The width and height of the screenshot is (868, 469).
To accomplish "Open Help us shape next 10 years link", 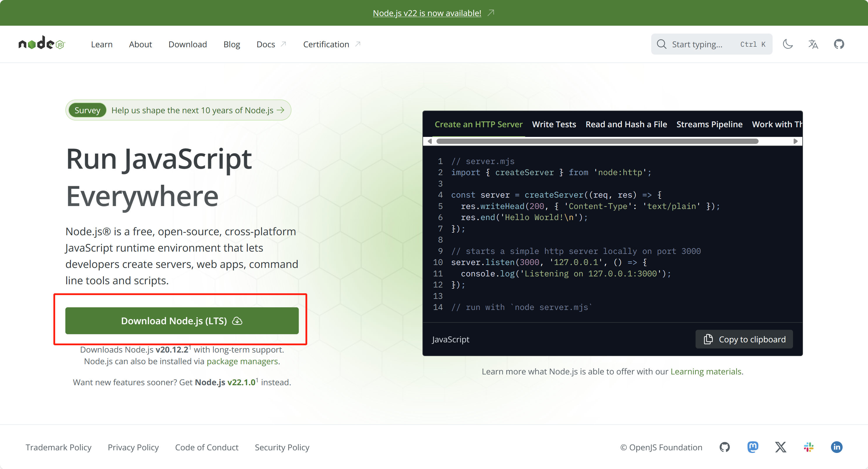I will tap(192, 110).
